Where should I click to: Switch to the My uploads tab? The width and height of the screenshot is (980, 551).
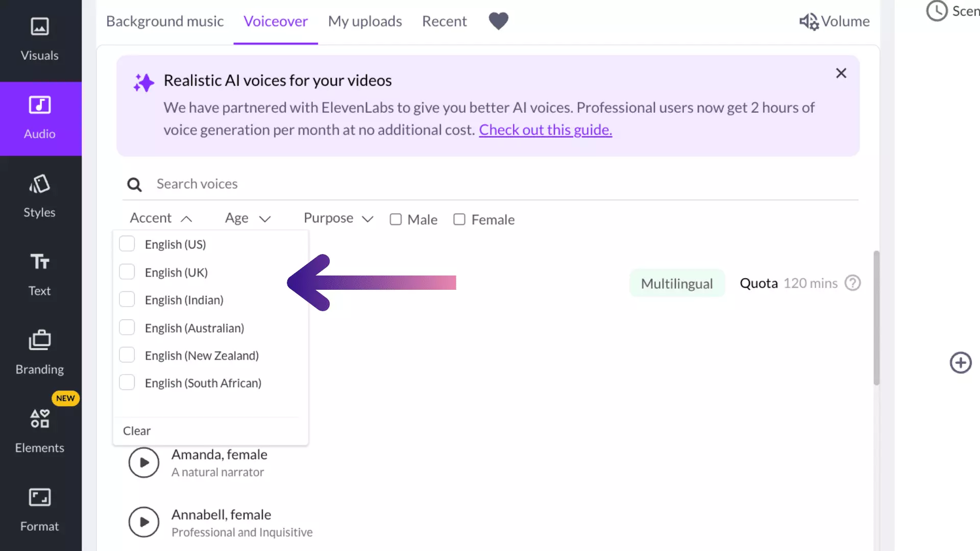click(x=365, y=21)
